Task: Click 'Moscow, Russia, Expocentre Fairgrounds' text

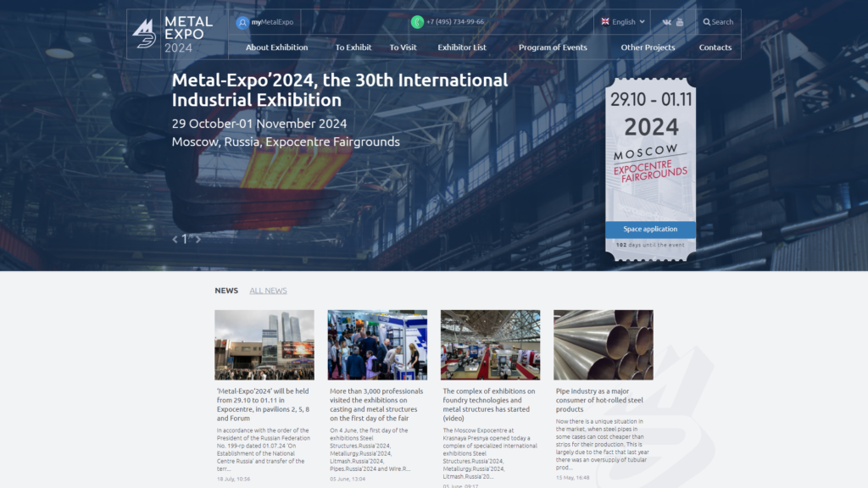Action: click(286, 141)
